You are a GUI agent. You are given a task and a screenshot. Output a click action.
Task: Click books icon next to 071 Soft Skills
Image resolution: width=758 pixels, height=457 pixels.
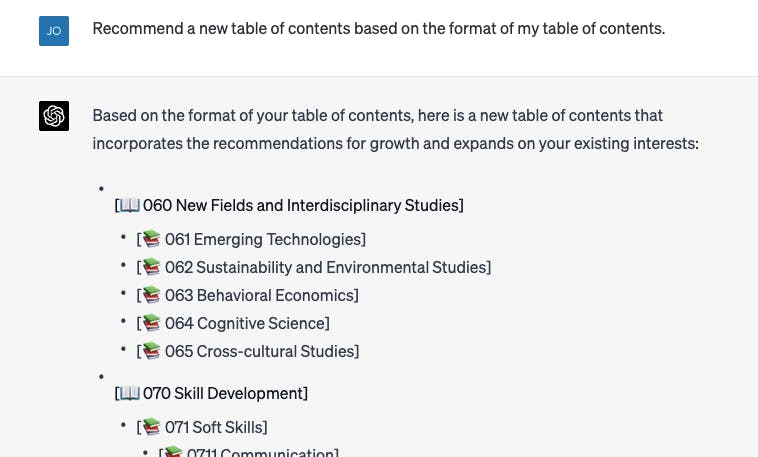pos(152,427)
